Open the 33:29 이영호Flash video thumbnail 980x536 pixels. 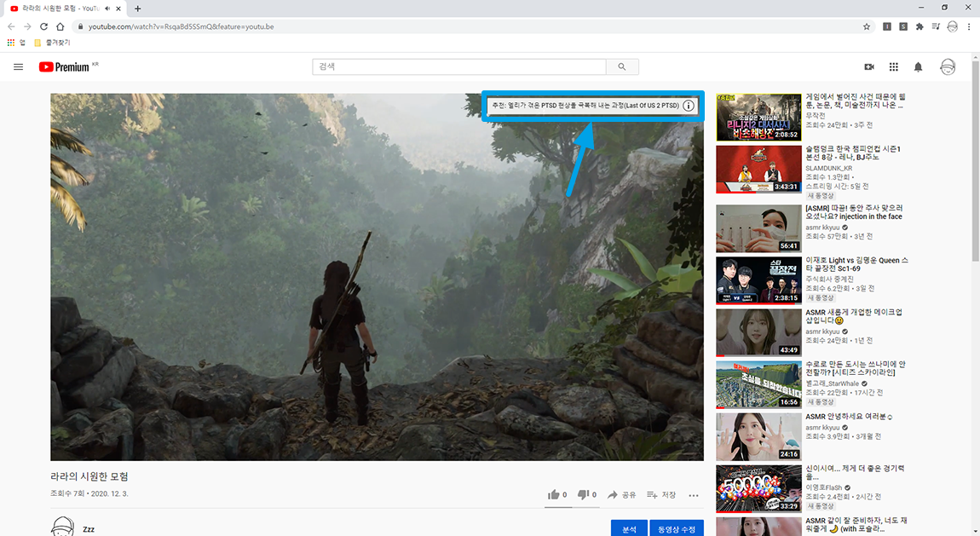[x=758, y=488]
